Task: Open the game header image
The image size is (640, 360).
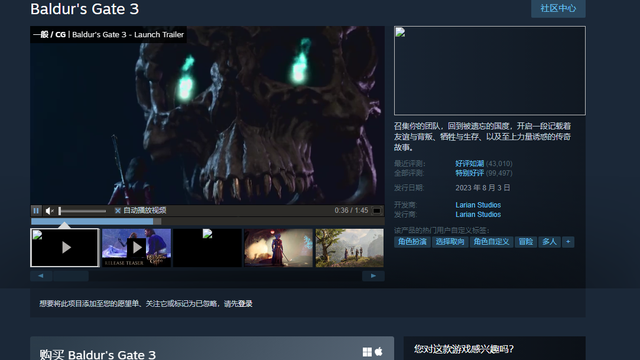Action: pos(490,71)
